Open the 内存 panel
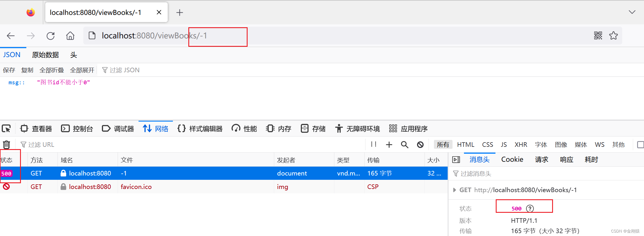This screenshot has height=236, width=644. click(x=278, y=129)
